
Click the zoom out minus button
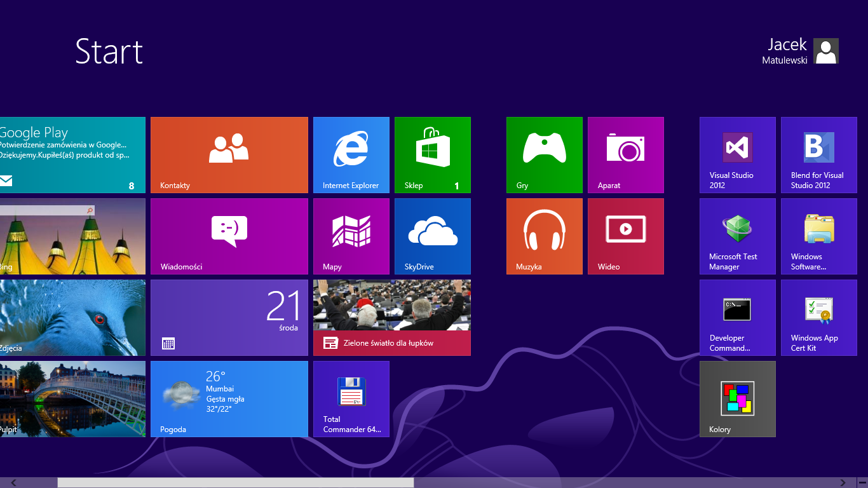click(862, 483)
